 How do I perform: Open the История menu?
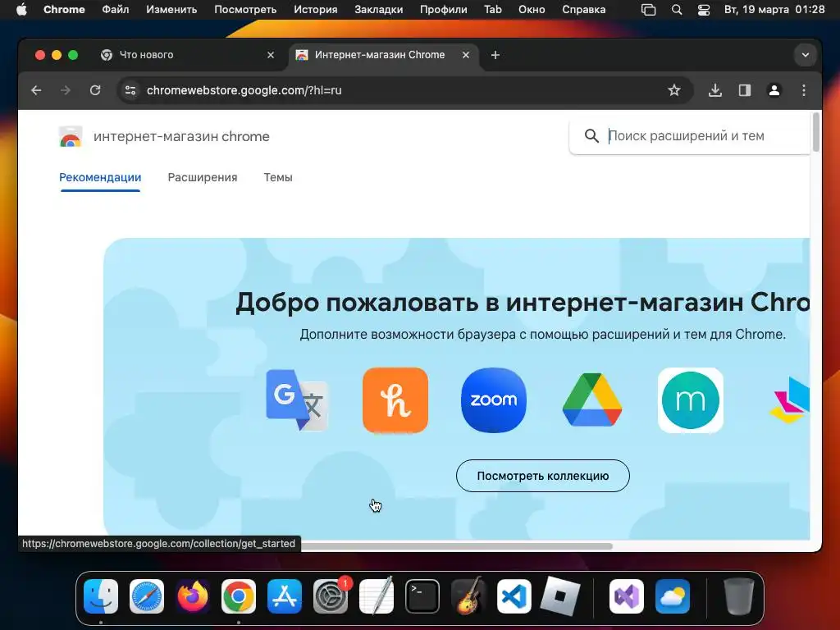(x=316, y=10)
